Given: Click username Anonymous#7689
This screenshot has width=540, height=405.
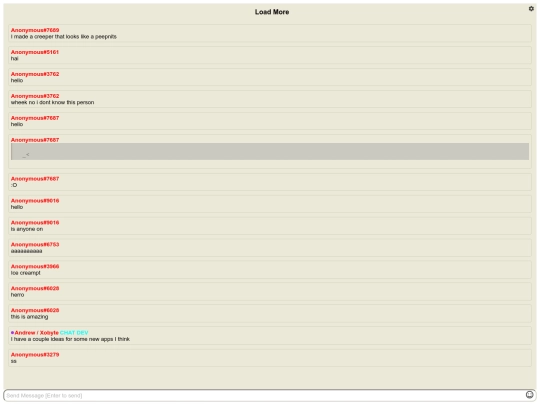Looking at the screenshot, I should (x=35, y=30).
